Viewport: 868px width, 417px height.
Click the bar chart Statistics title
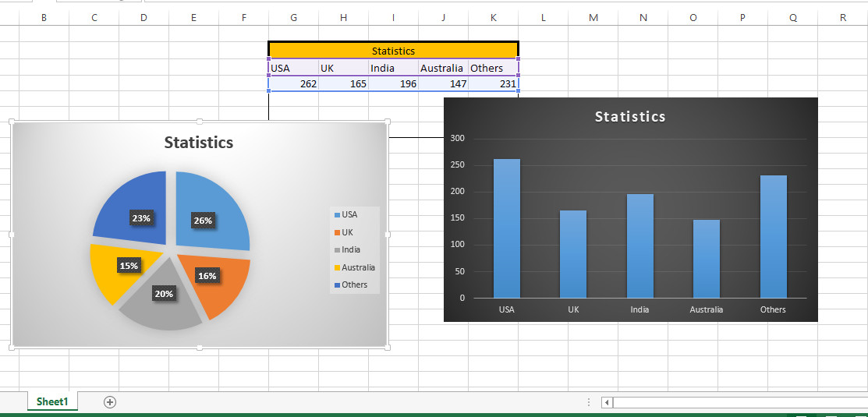[x=630, y=117]
